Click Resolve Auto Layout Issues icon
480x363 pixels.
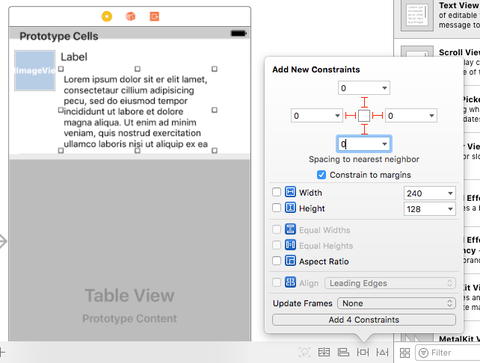pos(382,352)
